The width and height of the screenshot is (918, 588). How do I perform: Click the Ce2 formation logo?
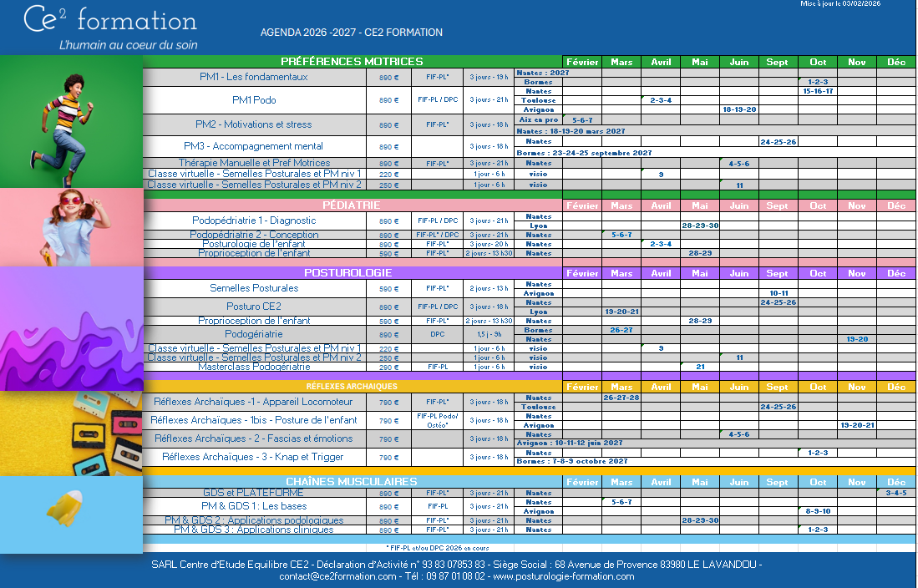[110, 28]
